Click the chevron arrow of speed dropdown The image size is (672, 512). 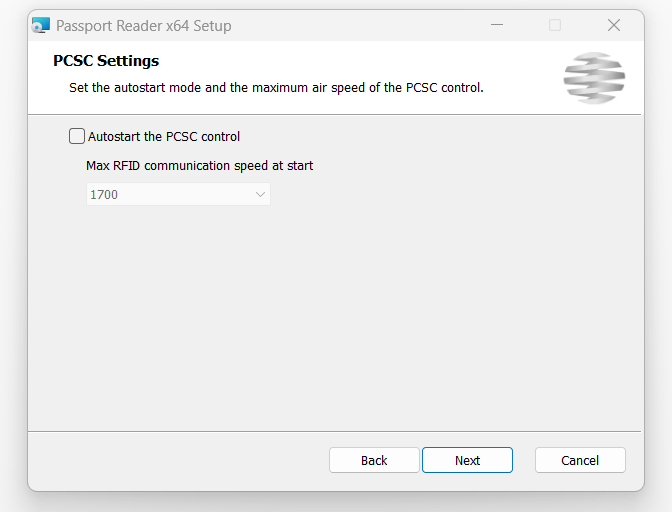[x=260, y=195]
